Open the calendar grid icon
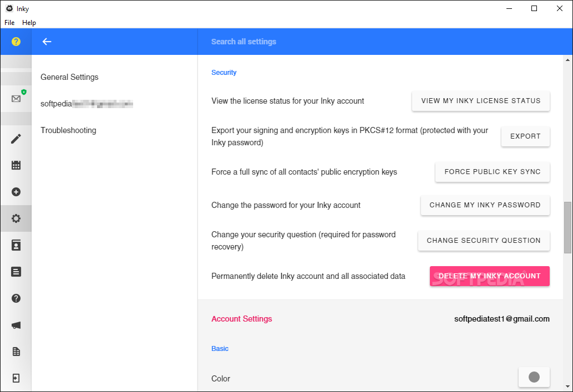This screenshot has width=573, height=392. (16, 165)
